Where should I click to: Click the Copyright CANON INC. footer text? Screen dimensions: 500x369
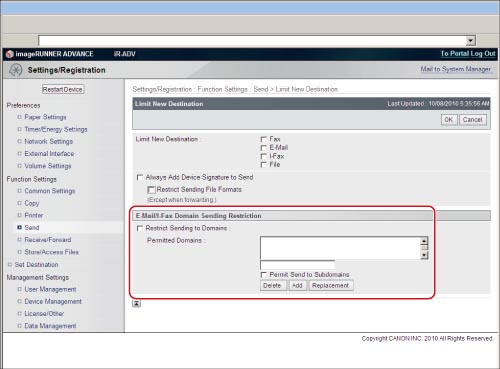[427, 339]
